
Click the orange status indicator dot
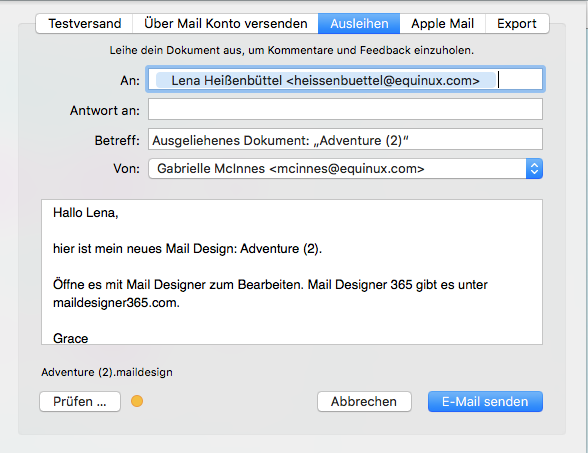click(137, 401)
